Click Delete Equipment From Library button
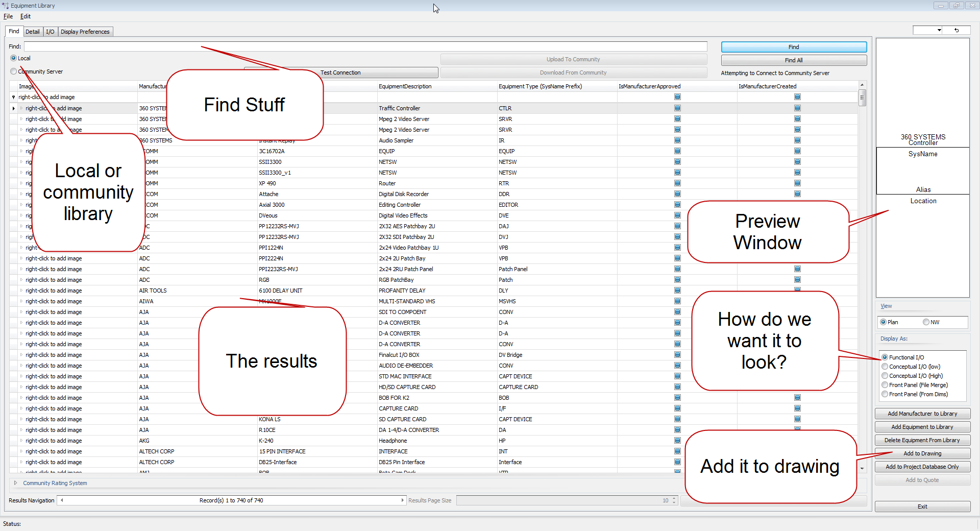The image size is (980, 531). 922,440
